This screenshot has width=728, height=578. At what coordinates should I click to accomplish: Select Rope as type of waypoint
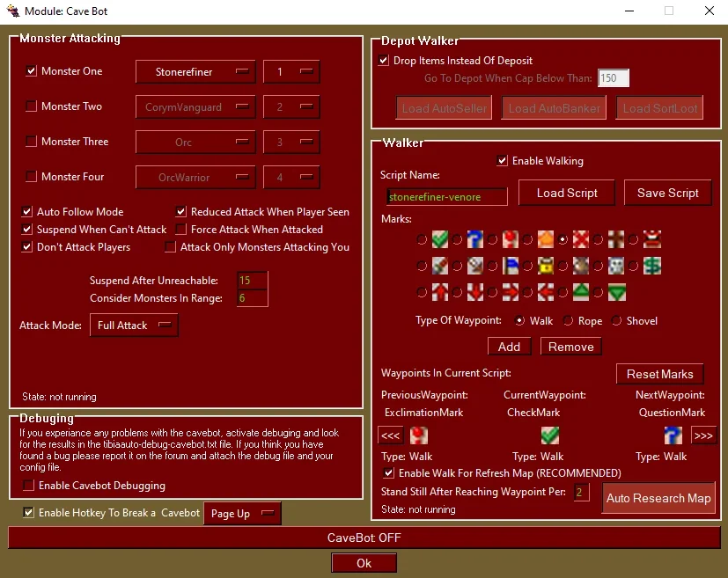[x=569, y=320]
